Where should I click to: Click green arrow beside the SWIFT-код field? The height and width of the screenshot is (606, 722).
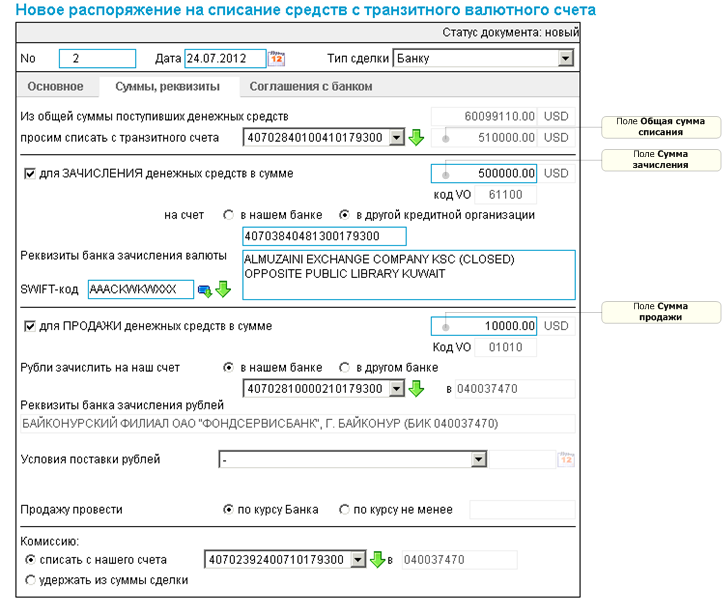(x=223, y=290)
